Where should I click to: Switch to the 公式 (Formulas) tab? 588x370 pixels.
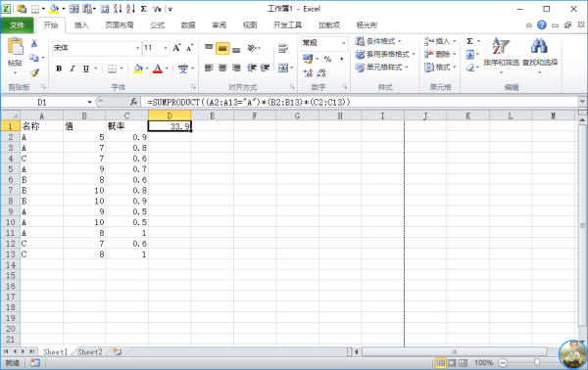point(157,25)
